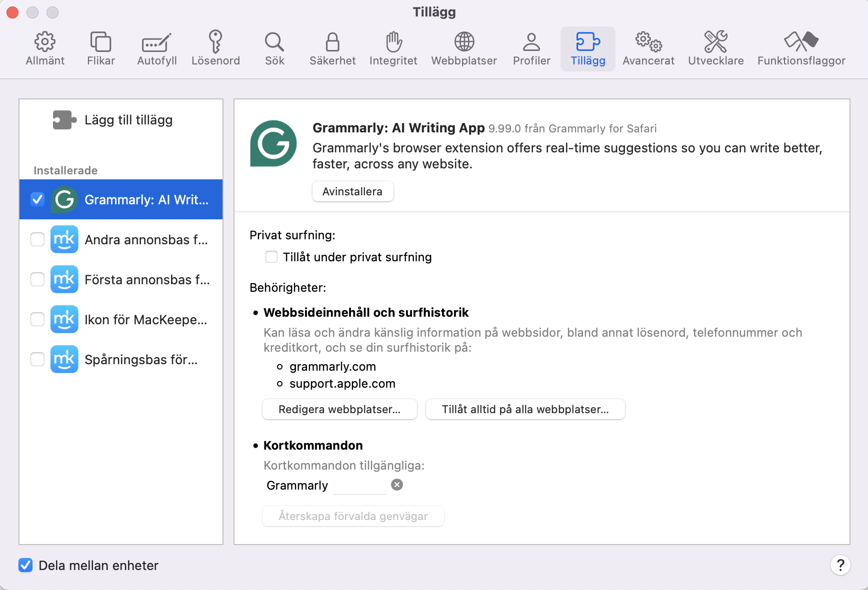
Task: Close the Tillägg window with red button
Action: (12, 12)
